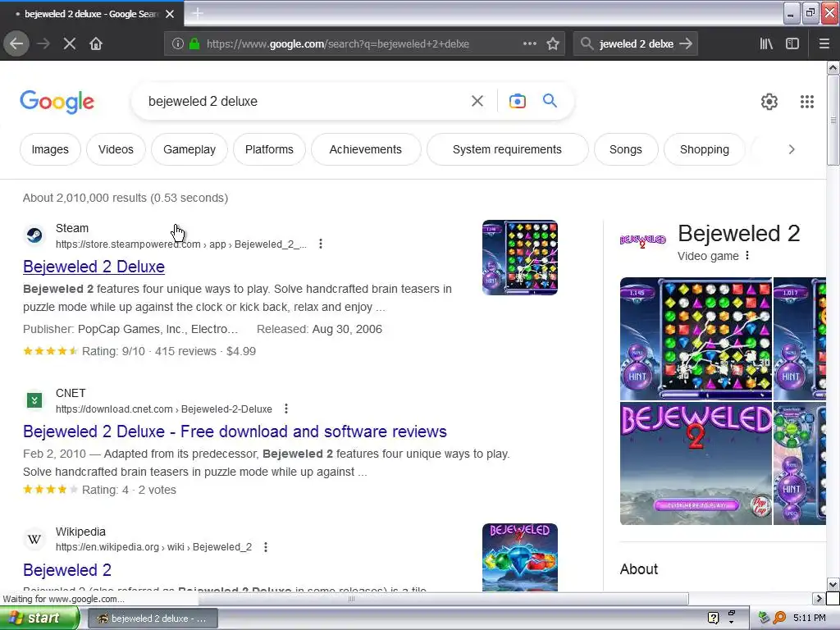Clear the Google search query

[x=477, y=101]
